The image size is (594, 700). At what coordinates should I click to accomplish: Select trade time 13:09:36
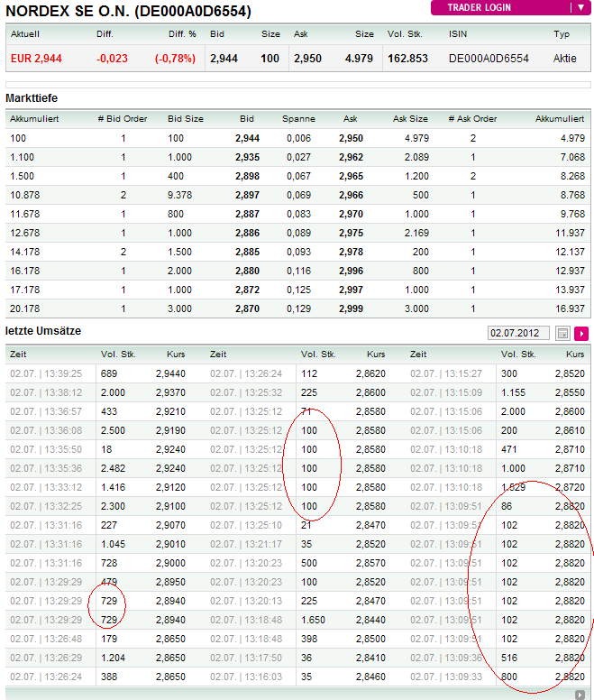click(463, 658)
